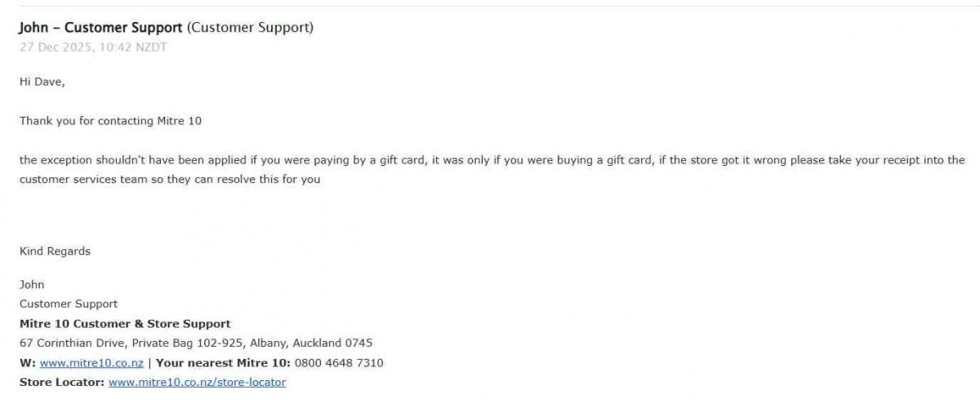Open the mitre10.co.nz/store-locator link
The height and width of the screenshot is (408, 980).
(197, 382)
